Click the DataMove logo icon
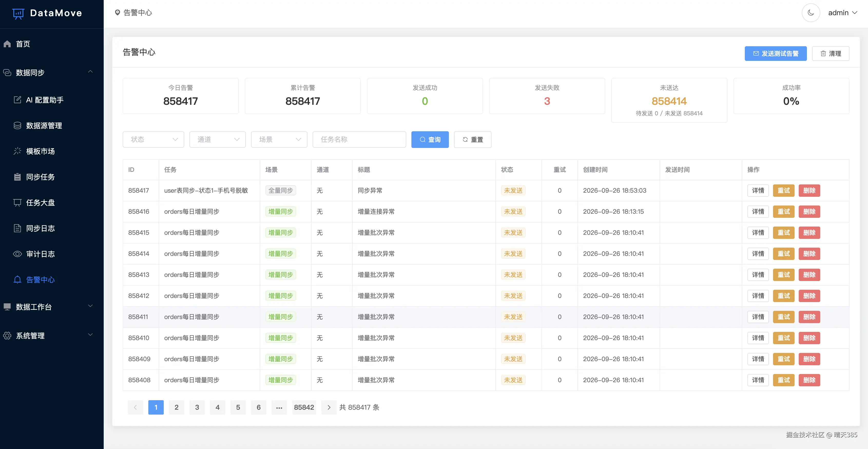868x449 pixels. [18, 14]
